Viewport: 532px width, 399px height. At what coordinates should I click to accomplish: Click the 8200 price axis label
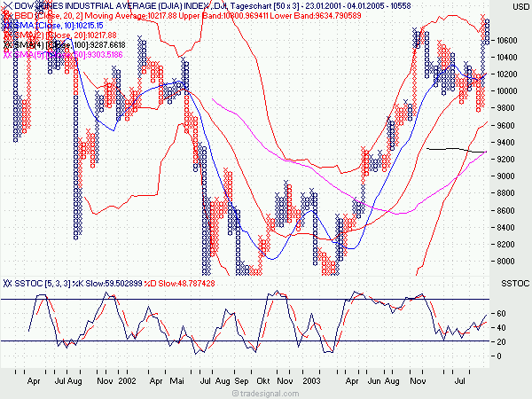(505, 245)
